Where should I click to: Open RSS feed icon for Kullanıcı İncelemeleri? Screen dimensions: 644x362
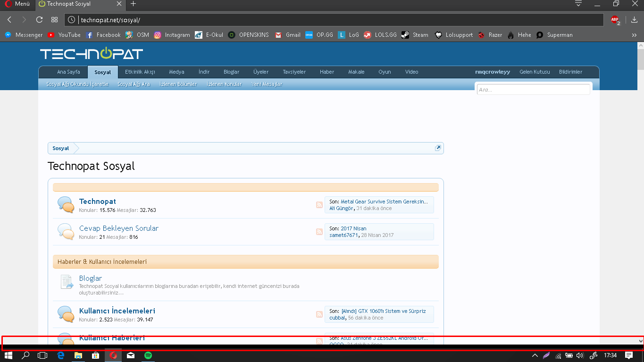point(319,314)
